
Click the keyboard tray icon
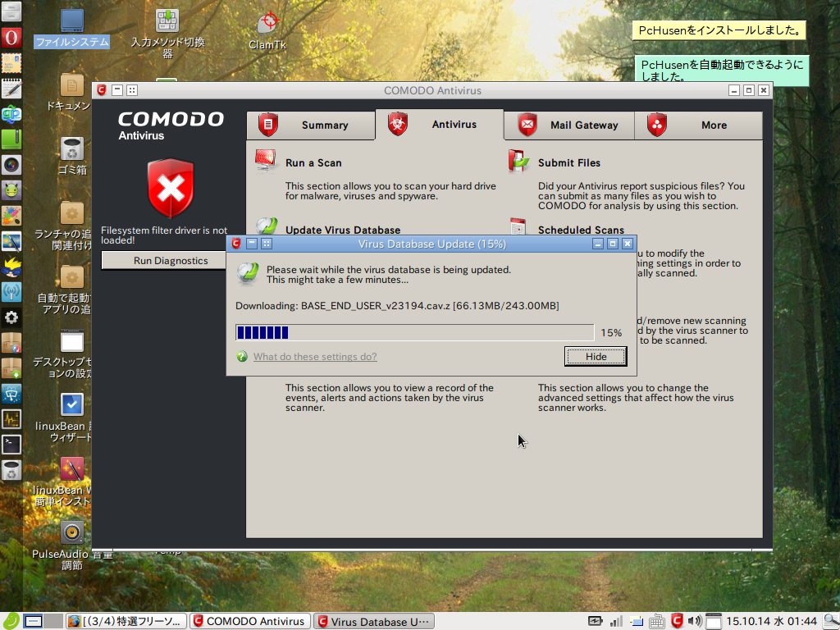pyautogui.click(x=657, y=622)
